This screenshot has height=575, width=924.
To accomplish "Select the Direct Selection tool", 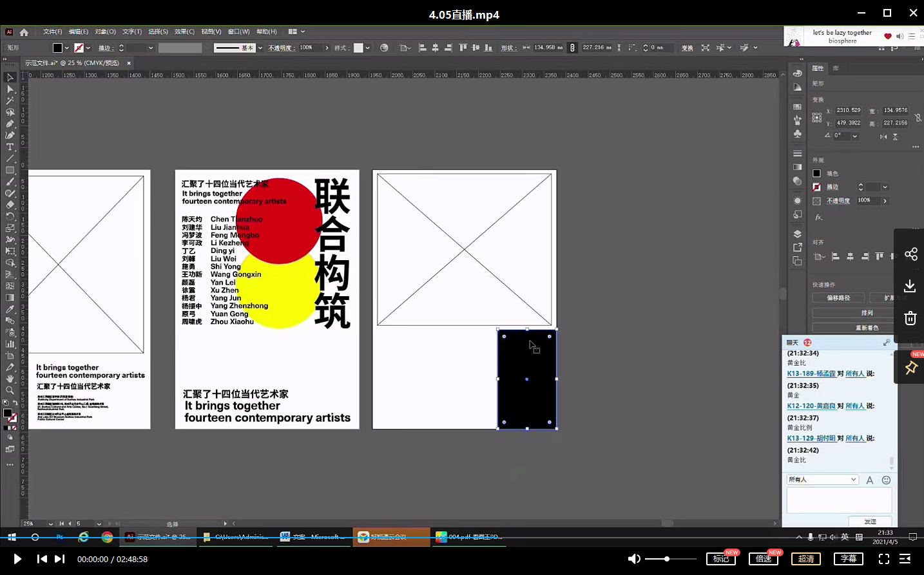I will tap(10, 89).
